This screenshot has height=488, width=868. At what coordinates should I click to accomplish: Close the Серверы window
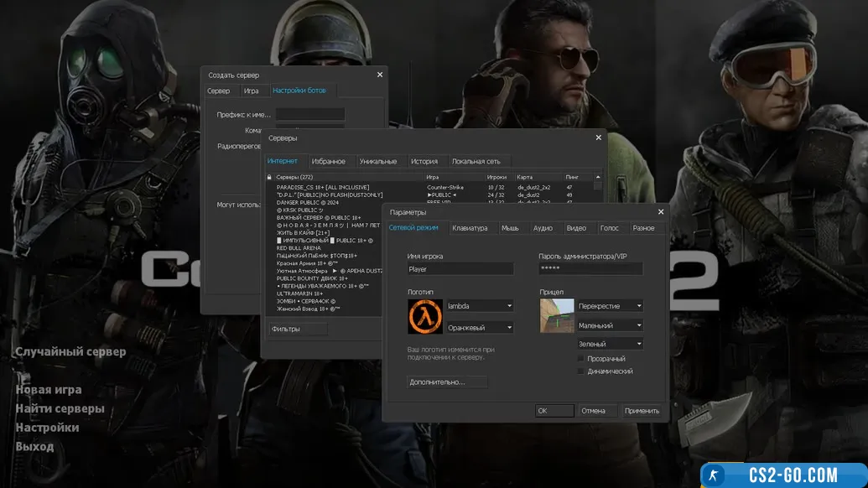[x=598, y=138]
